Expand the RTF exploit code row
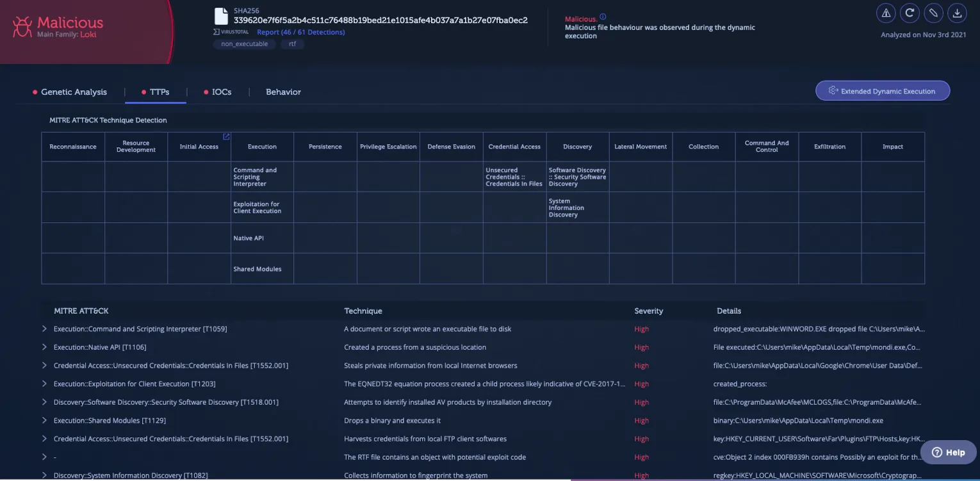 [x=44, y=457]
